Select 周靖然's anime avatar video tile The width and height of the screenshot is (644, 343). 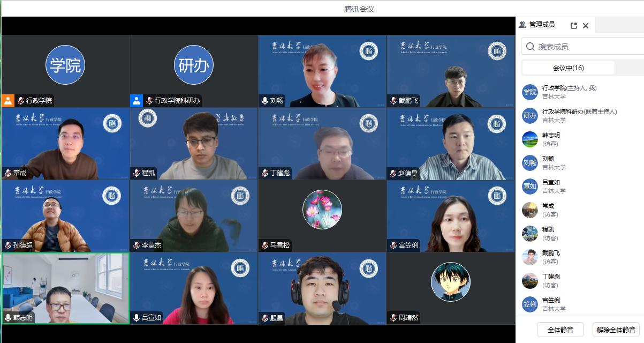pyautogui.click(x=451, y=282)
